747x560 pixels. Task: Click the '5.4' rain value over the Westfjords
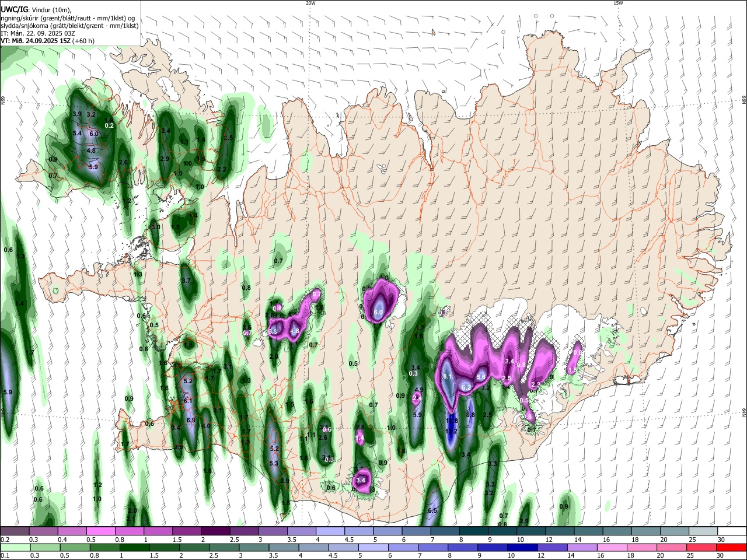(77, 133)
